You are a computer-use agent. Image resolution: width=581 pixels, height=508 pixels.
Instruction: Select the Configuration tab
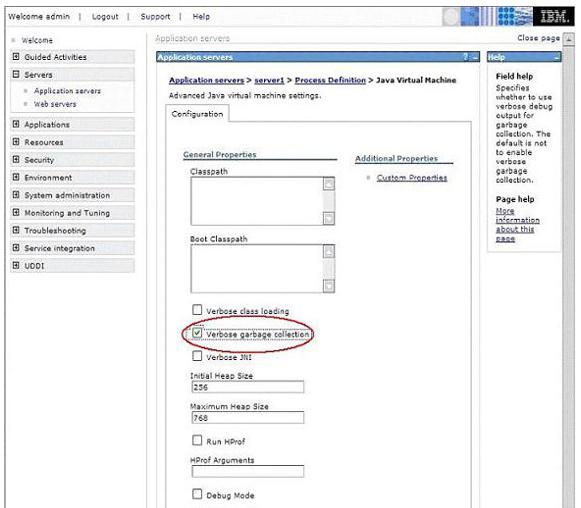(x=197, y=114)
